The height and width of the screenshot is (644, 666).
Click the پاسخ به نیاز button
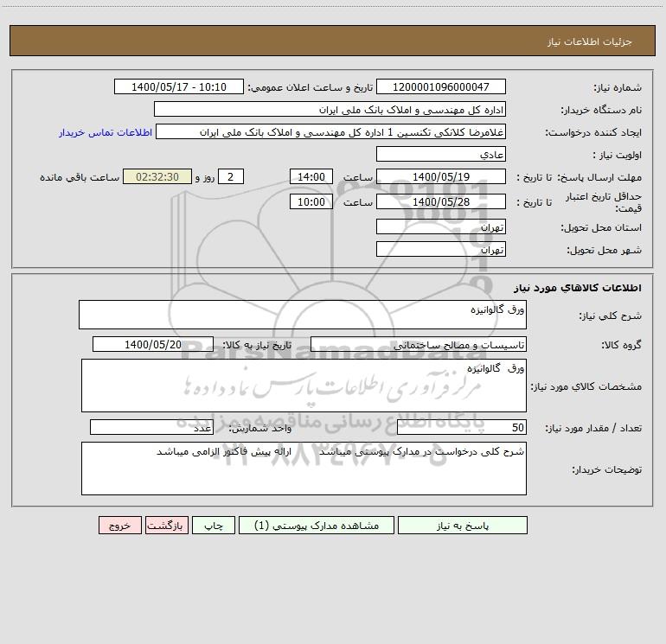point(463,525)
